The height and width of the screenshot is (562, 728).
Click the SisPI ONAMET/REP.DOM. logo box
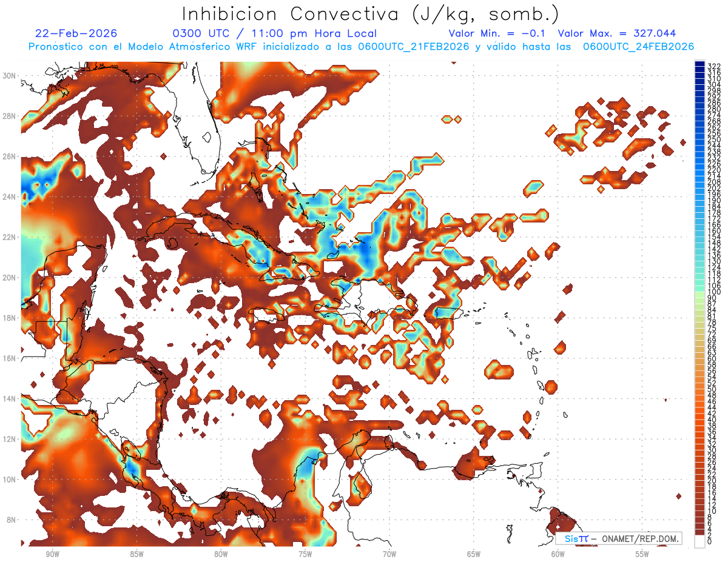[x=618, y=538]
